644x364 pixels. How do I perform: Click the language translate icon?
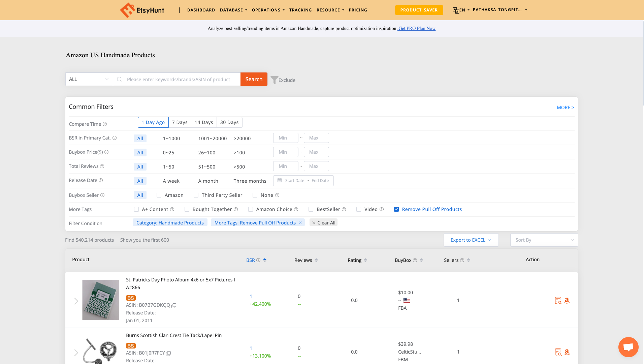456,10
